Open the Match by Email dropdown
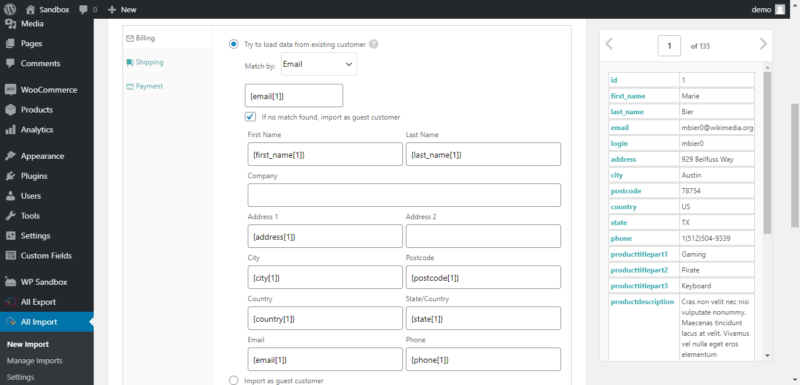 coord(319,64)
